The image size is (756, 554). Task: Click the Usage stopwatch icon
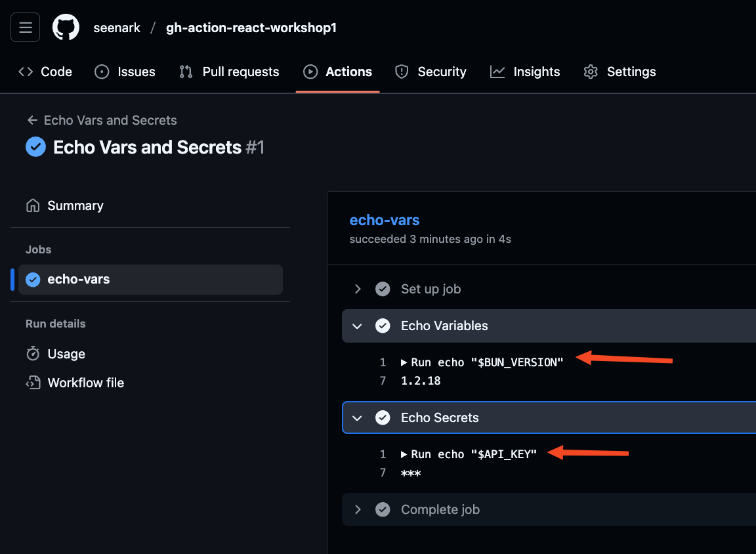point(33,354)
